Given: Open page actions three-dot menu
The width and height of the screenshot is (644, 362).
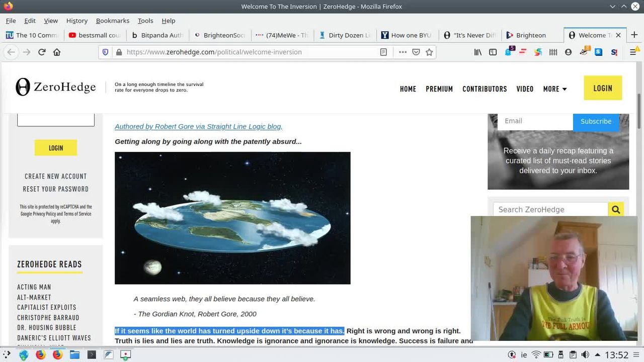Looking at the screenshot, I should [x=403, y=52].
